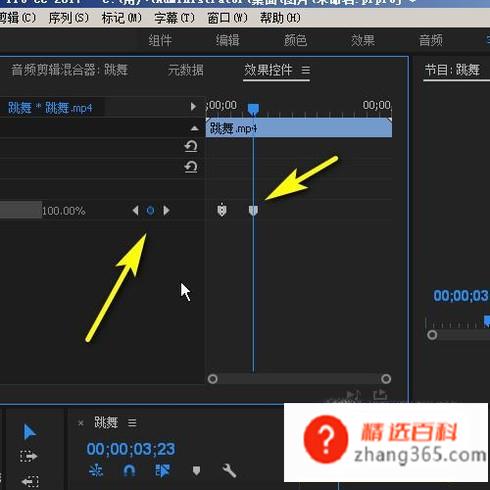The image size is (490, 490).
Task: Go to the previous keyframe
Action: (x=135, y=211)
